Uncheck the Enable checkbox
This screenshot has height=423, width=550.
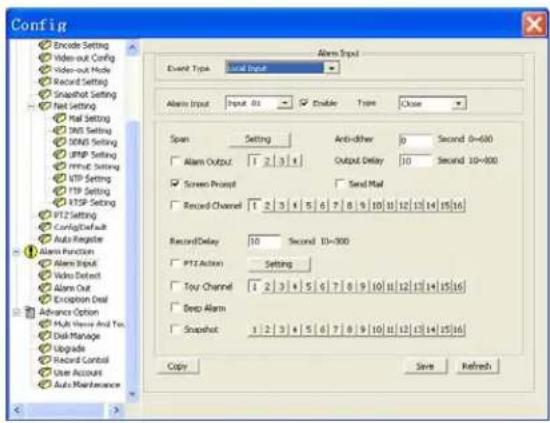pos(304,103)
